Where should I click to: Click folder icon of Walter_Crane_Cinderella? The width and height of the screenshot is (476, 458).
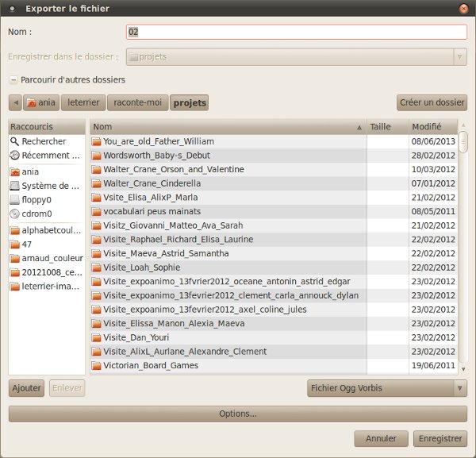point(96,183)
